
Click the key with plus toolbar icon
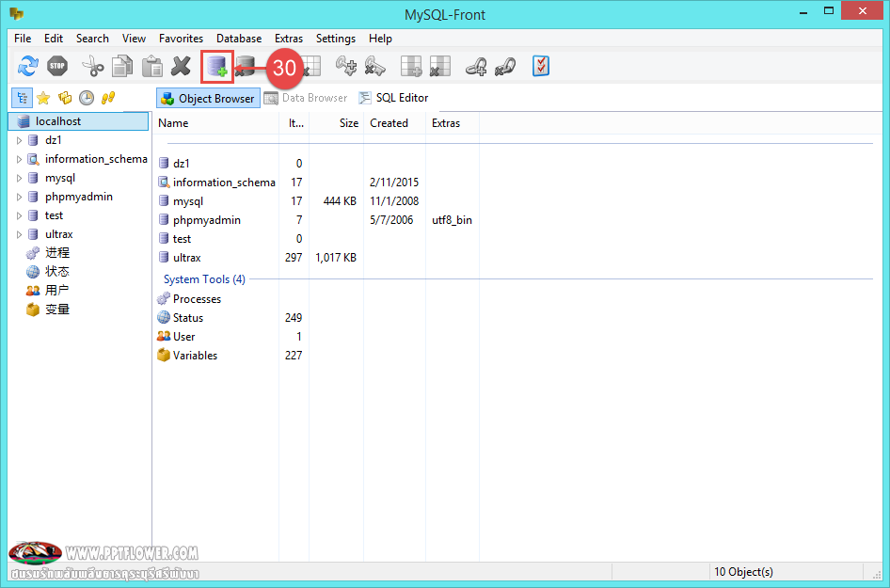[x=346, y=67]
